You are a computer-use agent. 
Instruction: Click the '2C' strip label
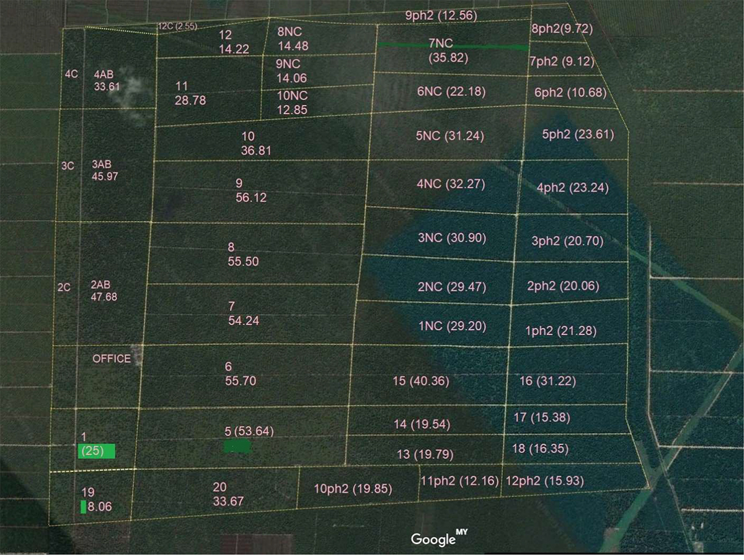tap(64, 287)
